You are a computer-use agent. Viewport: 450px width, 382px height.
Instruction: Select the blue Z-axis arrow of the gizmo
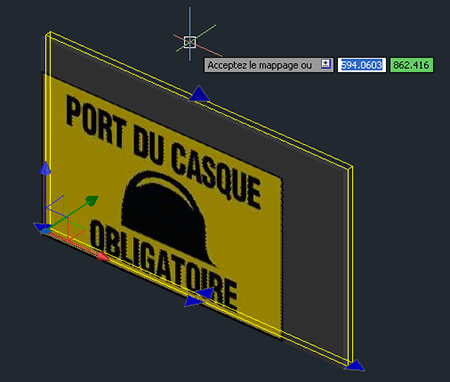click(x=45, y=168)
